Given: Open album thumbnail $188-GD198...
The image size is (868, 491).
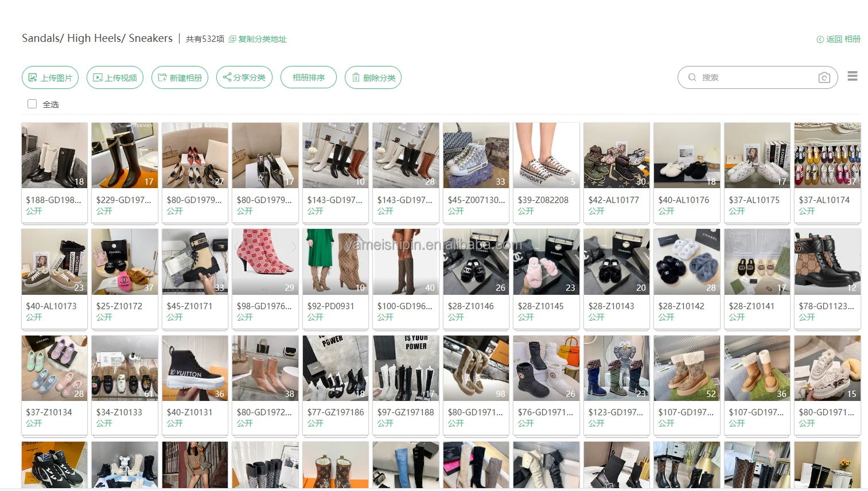Looking at the screenshot, I should coord(55,155).
